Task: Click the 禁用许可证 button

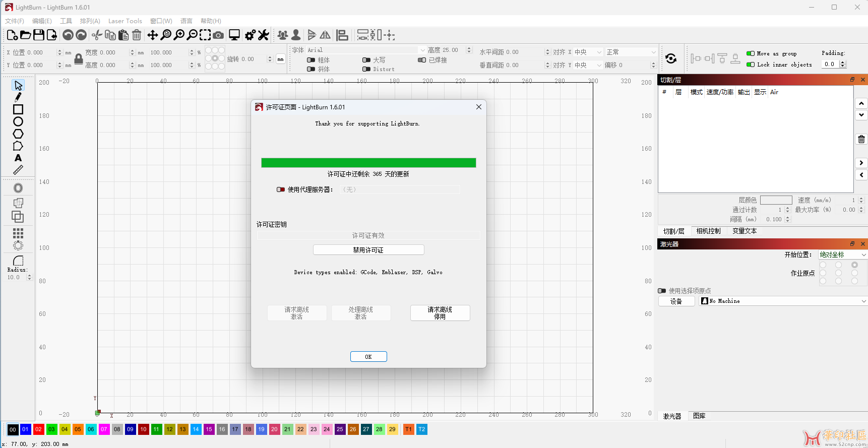Action: click(x=368, y=250)
